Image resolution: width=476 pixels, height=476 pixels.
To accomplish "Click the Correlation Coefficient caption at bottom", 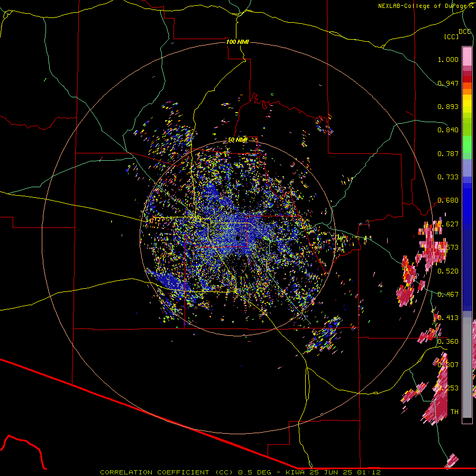I will point(240,472).
